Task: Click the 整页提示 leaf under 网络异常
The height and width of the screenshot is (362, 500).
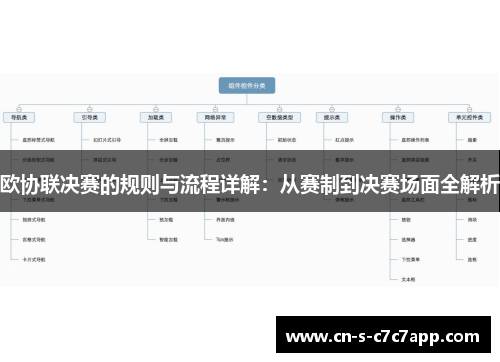Action: click(x=225, y=140)
